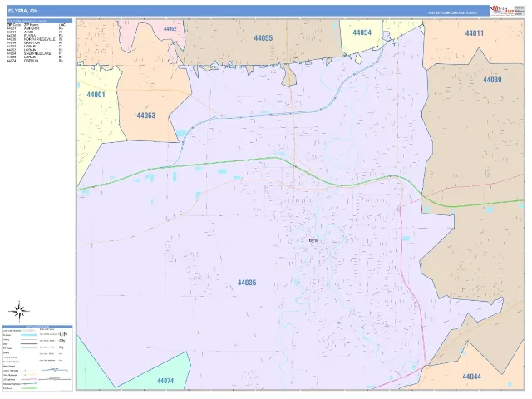Click the ZIP Code edition text in title bar
Screen dimensions: 532x399
(x=452, y=12)
